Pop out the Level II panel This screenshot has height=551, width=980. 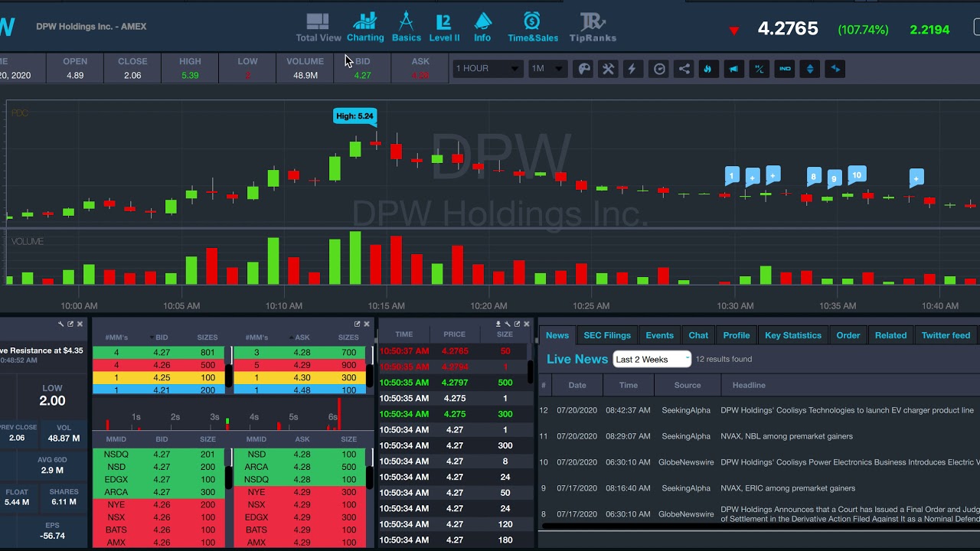tap(357, 324)
